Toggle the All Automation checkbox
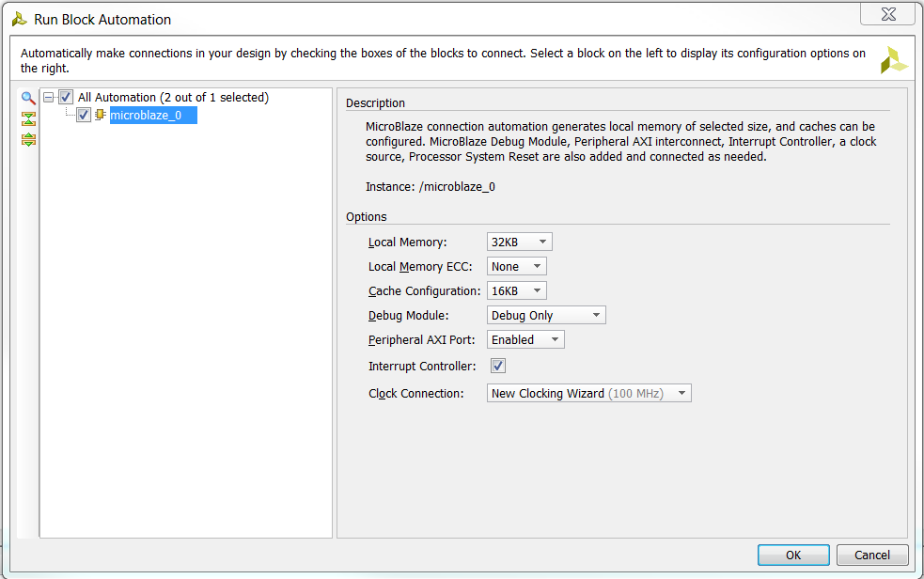The image size is (924, 579). [x=66, y=97]
